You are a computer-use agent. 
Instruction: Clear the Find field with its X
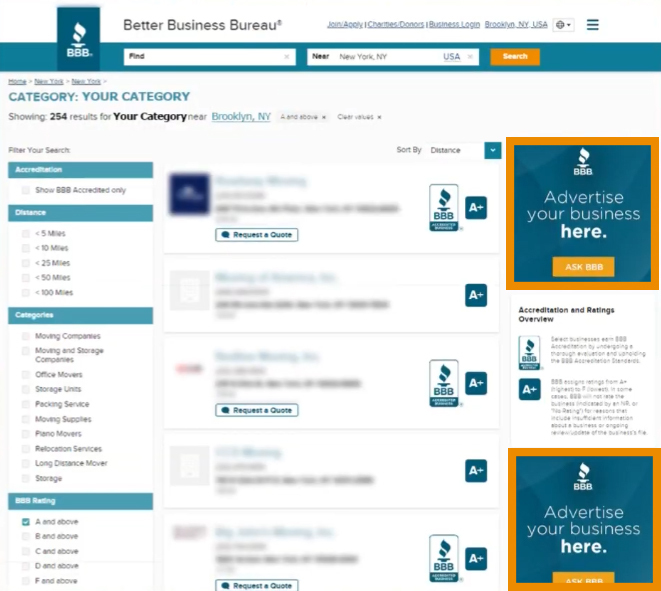[287, 56]
